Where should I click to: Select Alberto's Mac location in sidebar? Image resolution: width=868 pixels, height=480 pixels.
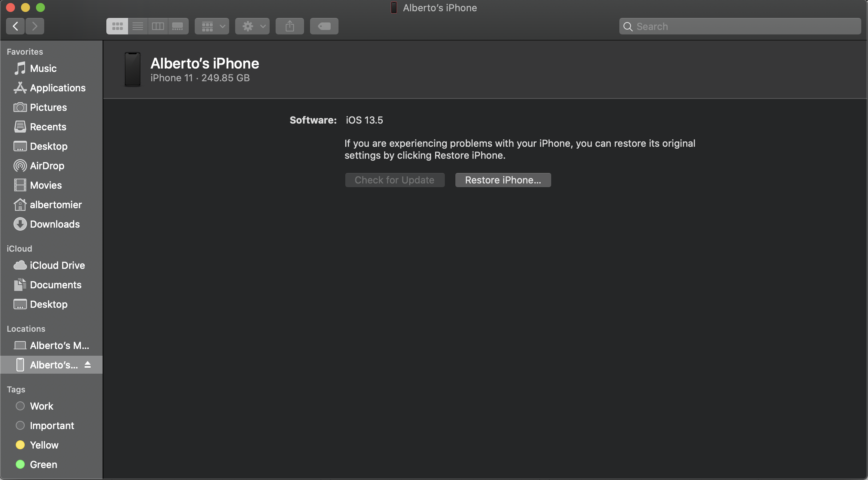click(x=51, y=346)
